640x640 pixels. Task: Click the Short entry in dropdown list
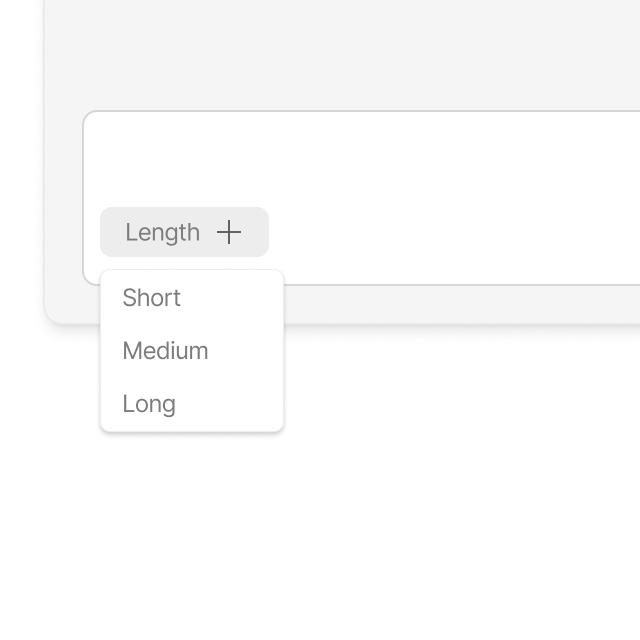152,298
